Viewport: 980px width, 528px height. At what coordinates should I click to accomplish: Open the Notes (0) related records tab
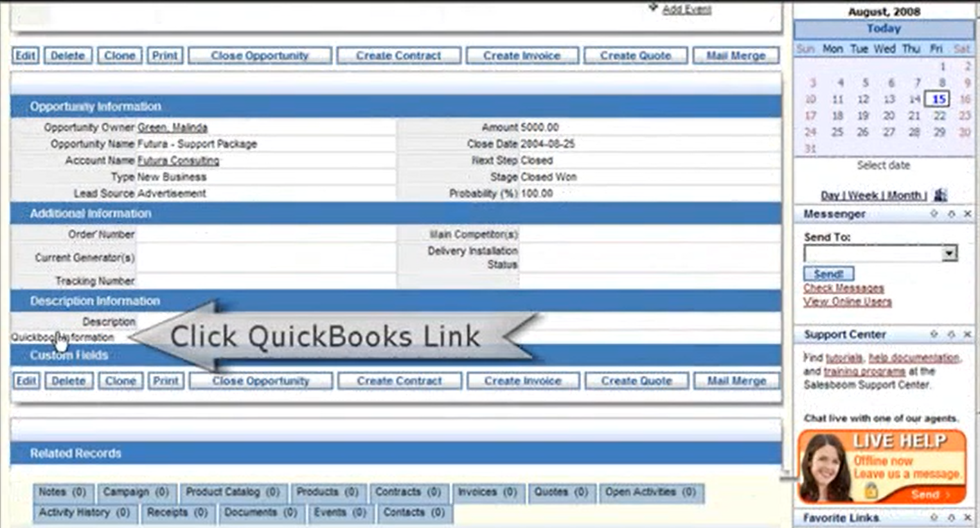[x=63, y=493]
